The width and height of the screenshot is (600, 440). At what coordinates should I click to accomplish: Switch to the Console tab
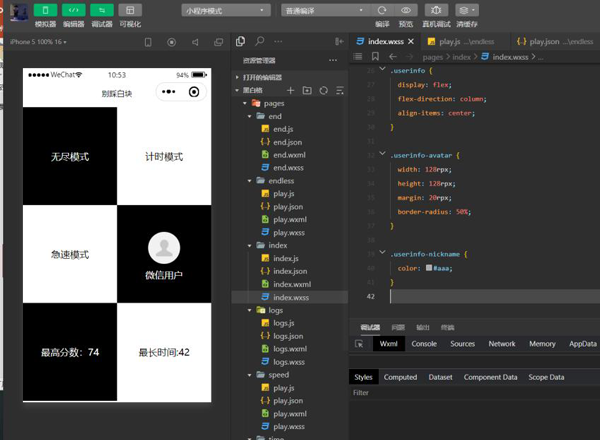point(424,343)
